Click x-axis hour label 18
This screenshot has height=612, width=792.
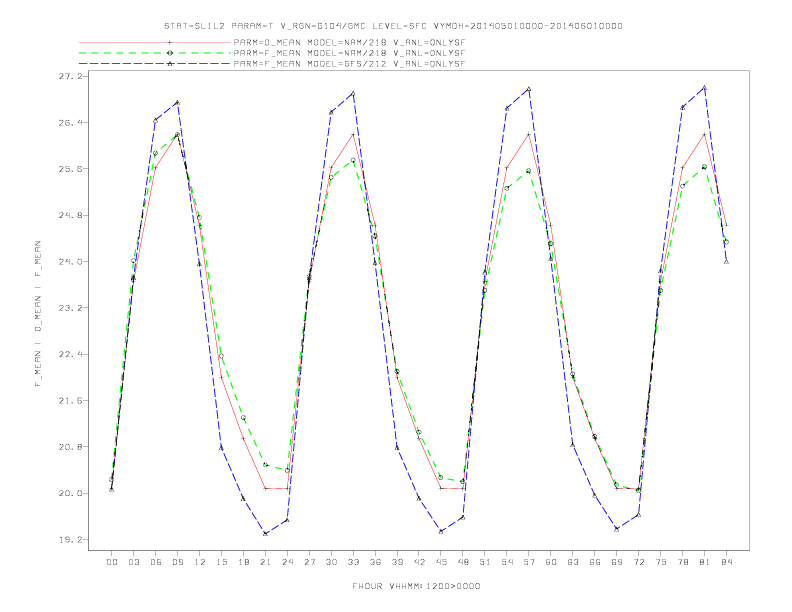[x=243, y=562]
